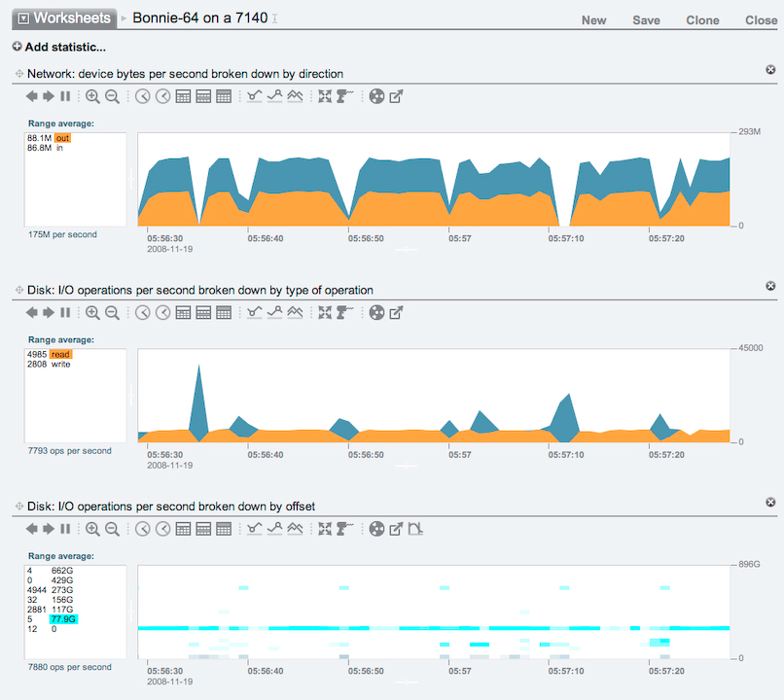This screenshot has height=700, width=784.
Task: Pause the Network bytes graph
Action: pos(65,96)
